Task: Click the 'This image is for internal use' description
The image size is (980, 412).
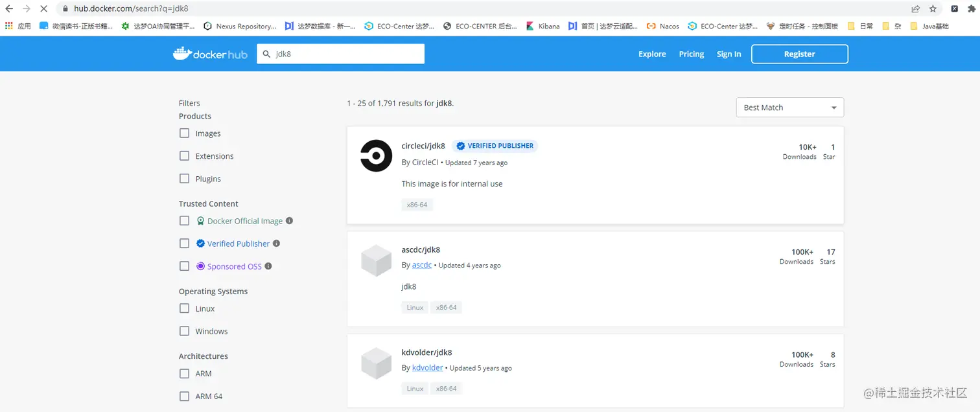Action: pyautogui.click(x=452, y=184)
